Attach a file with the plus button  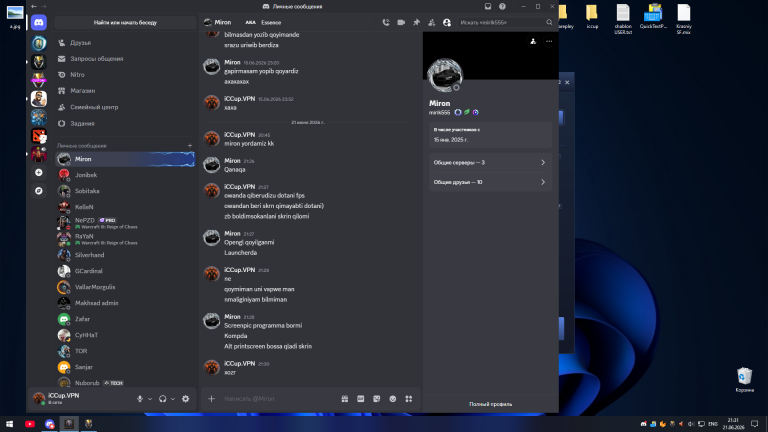[x=212, y=399]
